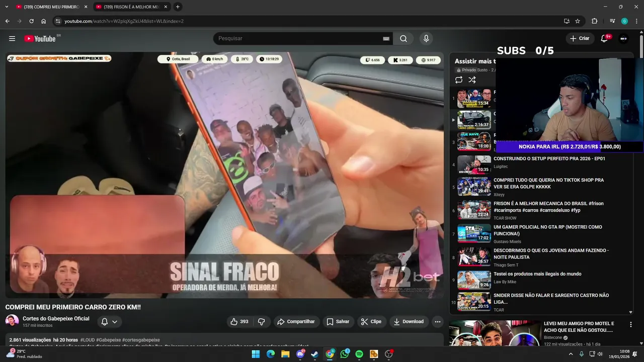Like the video with 393 likes
The image size is (644, 362).
(x=239, y=322)
